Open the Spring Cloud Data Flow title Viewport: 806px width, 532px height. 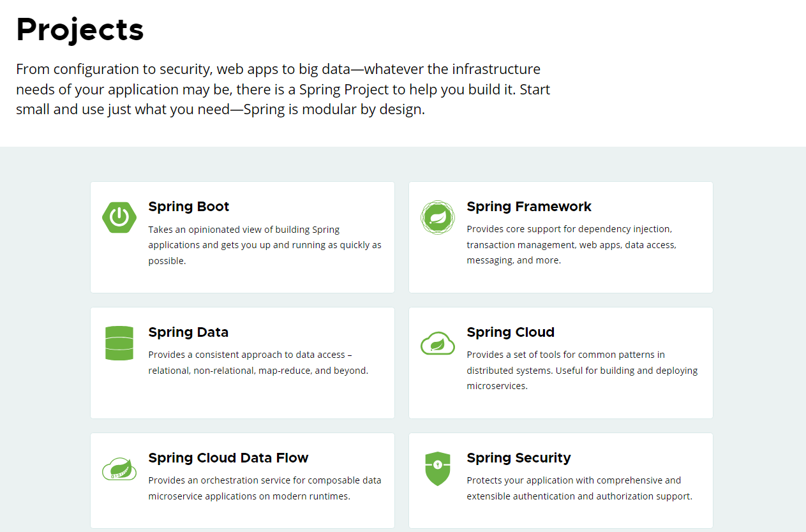(228, 458)
